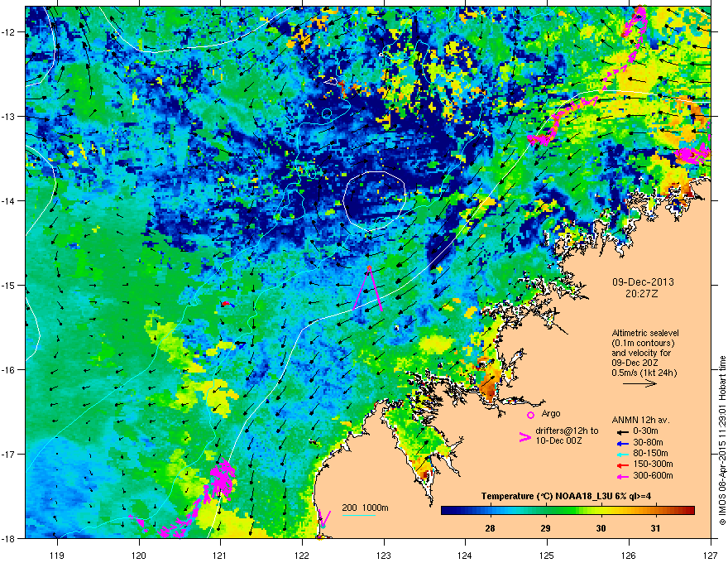
Task: Click the (0.1m contours) caption line
Action: (x=643, y=343)
